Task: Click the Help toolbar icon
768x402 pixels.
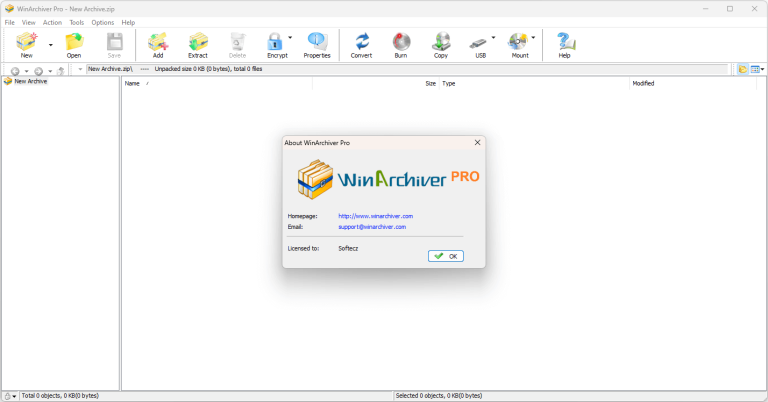Action: tap(564, 44)
